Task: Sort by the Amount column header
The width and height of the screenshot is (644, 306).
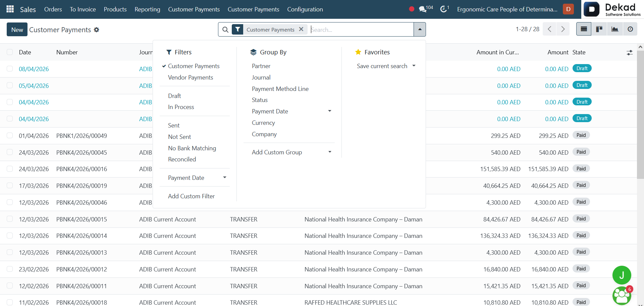Action: tap(558, 52)
